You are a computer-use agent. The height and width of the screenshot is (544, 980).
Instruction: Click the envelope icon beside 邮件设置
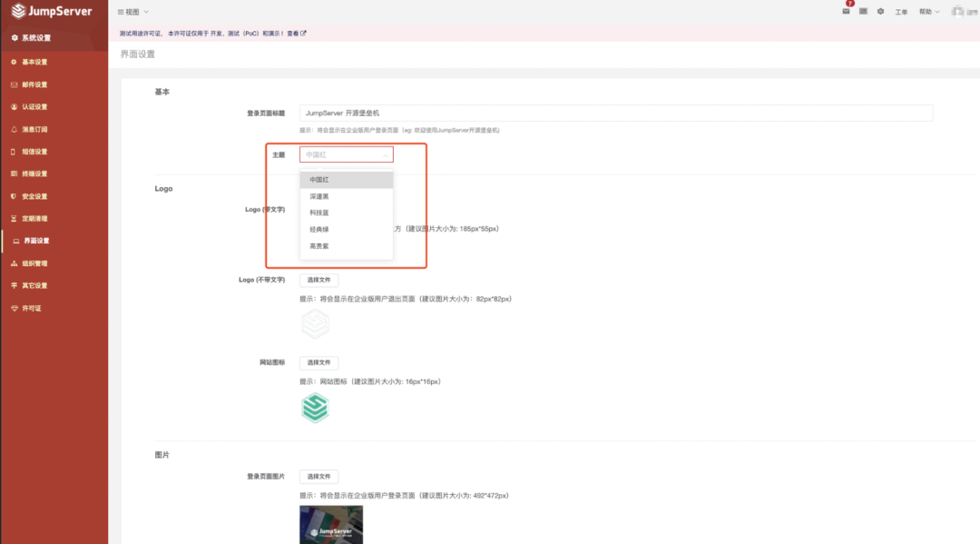(x=14, y=84)
